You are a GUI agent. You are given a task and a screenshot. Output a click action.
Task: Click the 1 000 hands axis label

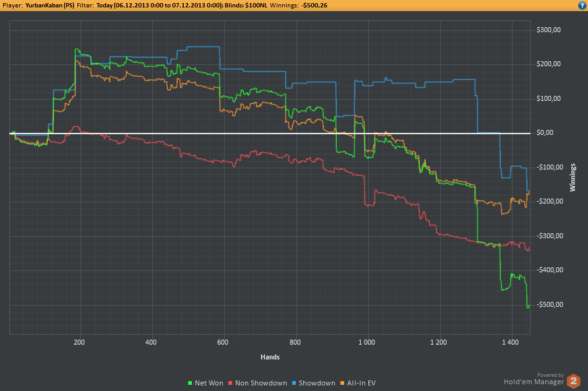pos(366,342)
